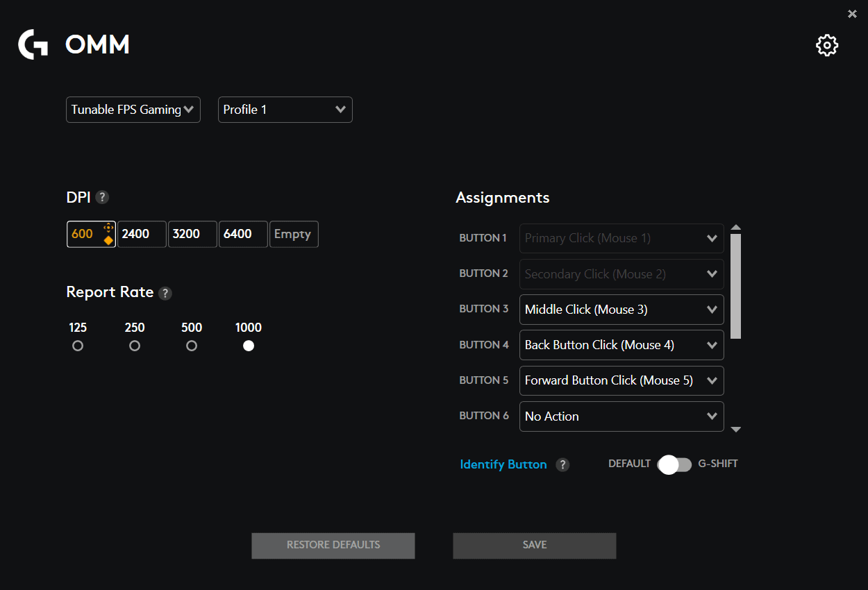
Task: Click the DEFAULT label beside the switch
Action: click(630, 464)
